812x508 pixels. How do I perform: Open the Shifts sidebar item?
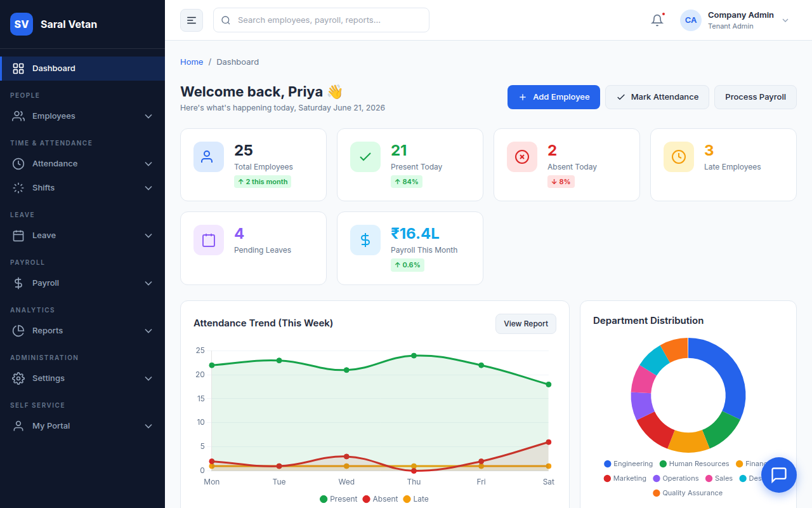click(82, 188)
